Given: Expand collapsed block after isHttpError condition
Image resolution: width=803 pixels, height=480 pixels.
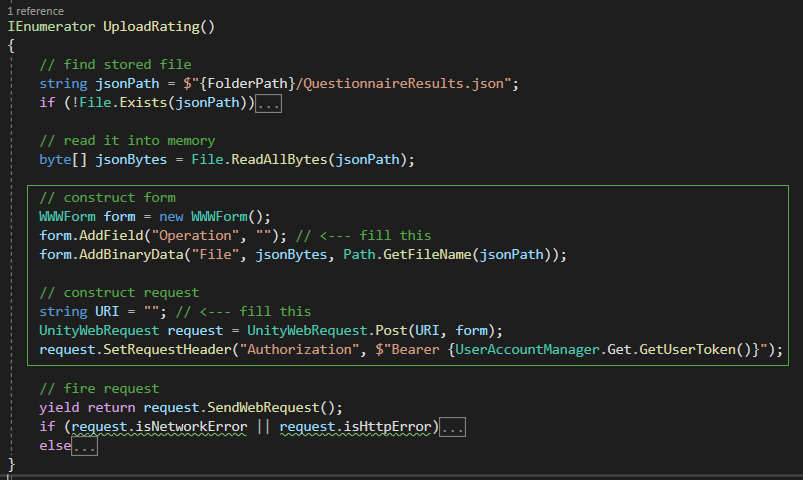Looking at the screenshot, I should (453, 427).
